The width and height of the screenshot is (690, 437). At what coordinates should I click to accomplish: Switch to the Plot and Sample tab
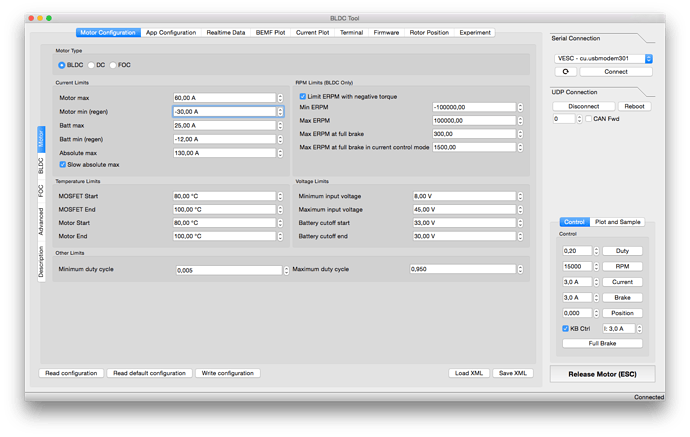(x=618, y=222)
